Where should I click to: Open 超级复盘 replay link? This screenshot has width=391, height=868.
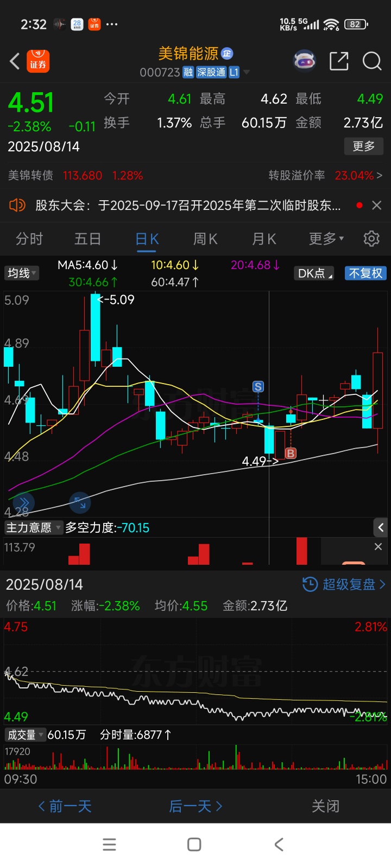(x=354, y=584)
